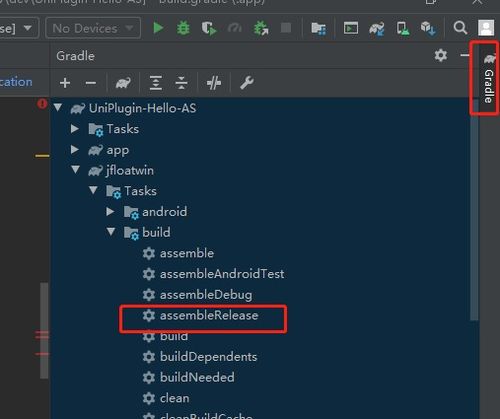Expand the android task group
The width and height of the screenshot is (500, 419).
[x=110, y=211]
